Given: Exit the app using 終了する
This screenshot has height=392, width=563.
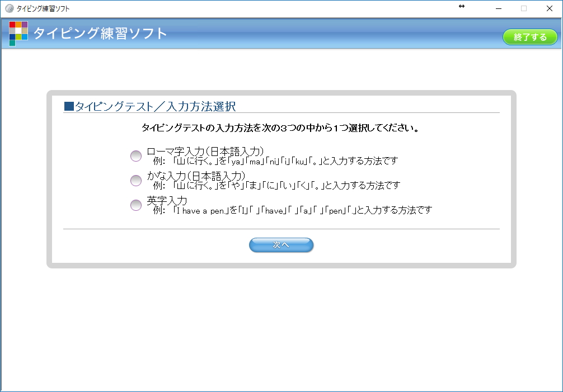Looking at the screenshot, I should click(529, 36).
